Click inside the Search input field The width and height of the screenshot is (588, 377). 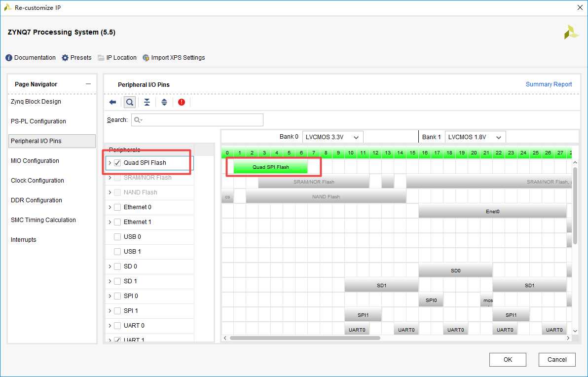pyautogui.click(x=197, y=120)
